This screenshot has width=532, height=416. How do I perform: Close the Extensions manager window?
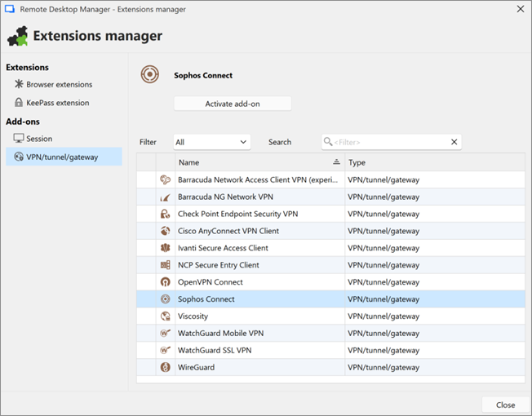pos(521,9)
